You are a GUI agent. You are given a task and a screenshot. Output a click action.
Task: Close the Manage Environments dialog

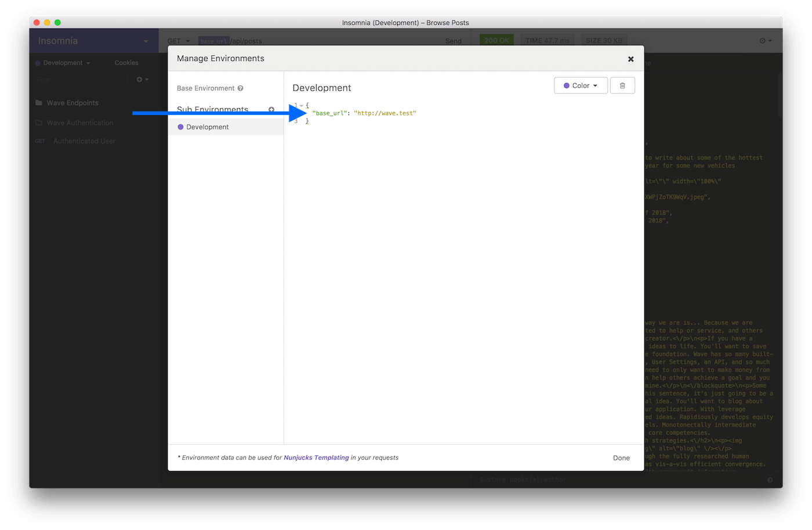tap(630, 59)
